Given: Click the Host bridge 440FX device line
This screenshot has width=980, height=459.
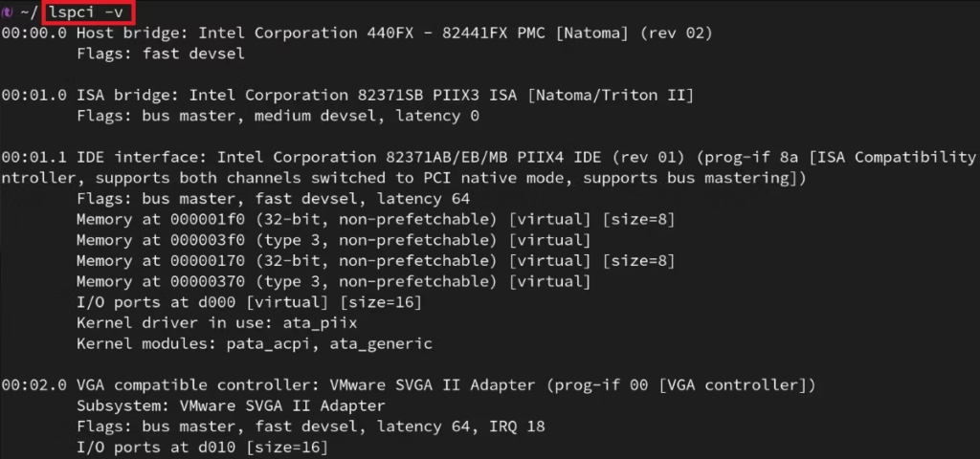Looking at the screenshot, I should click(357, 33).
